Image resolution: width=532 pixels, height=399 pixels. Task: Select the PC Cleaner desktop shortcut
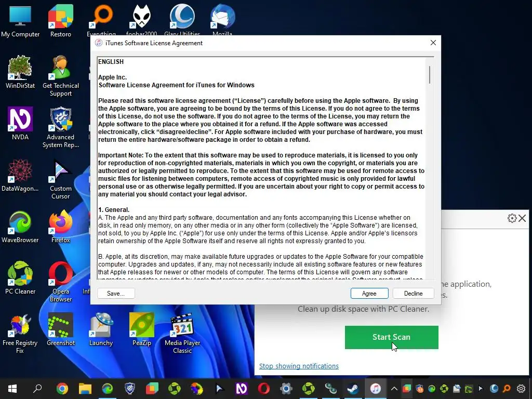(20, 278)
